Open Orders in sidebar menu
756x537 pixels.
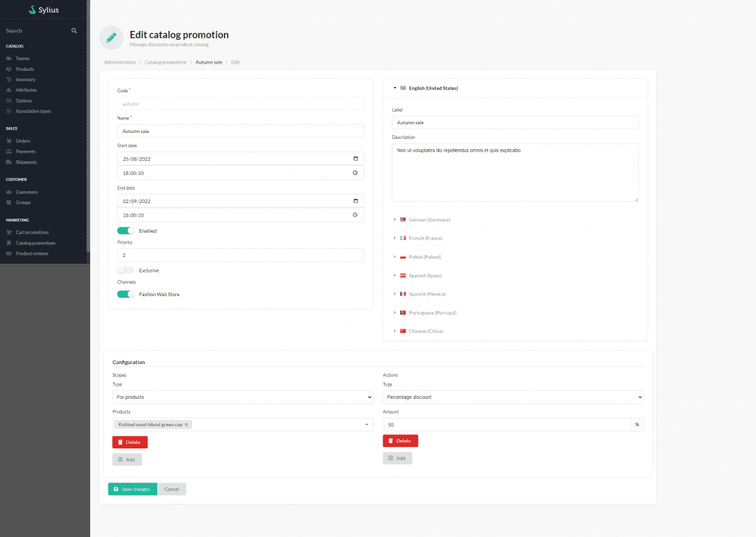click(23, 141)
